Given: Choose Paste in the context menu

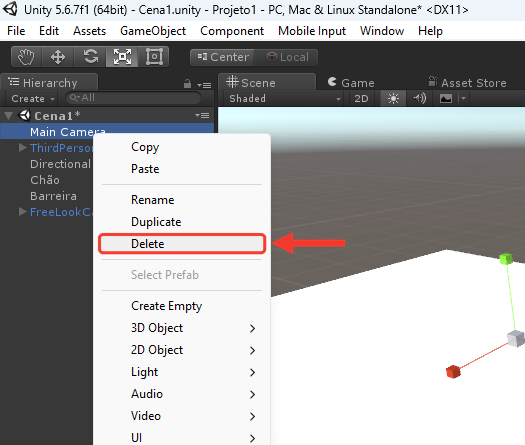Looking at the screenshot, I should pyautogui.click(x=182, y=169).
